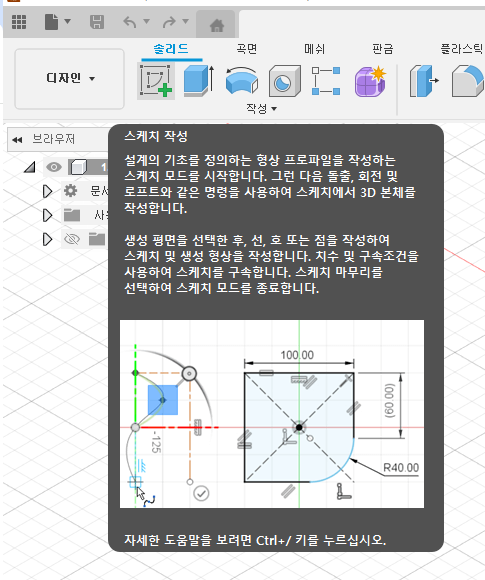This screenshot has width=485, height=580.
Task: Click the File document icon
Action: 51,22
